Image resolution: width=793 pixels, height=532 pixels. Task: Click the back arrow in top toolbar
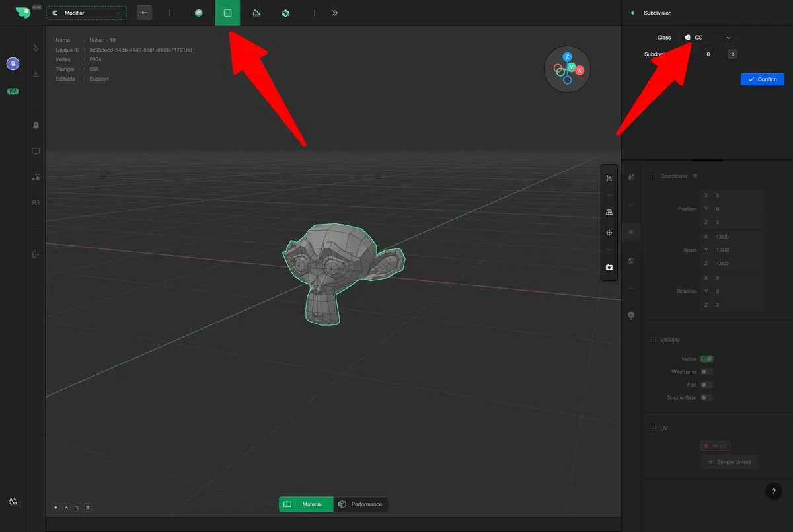click(144, 13)
